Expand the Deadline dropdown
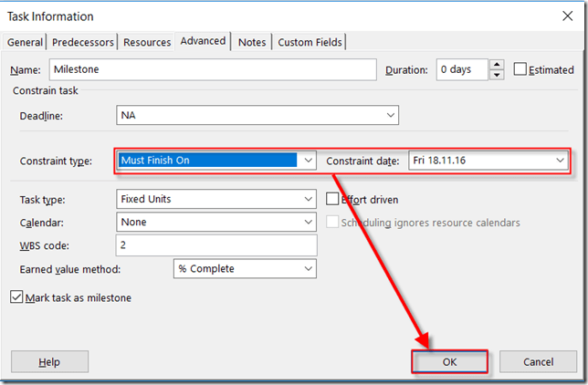588x385 pixels. click(391, 116)
